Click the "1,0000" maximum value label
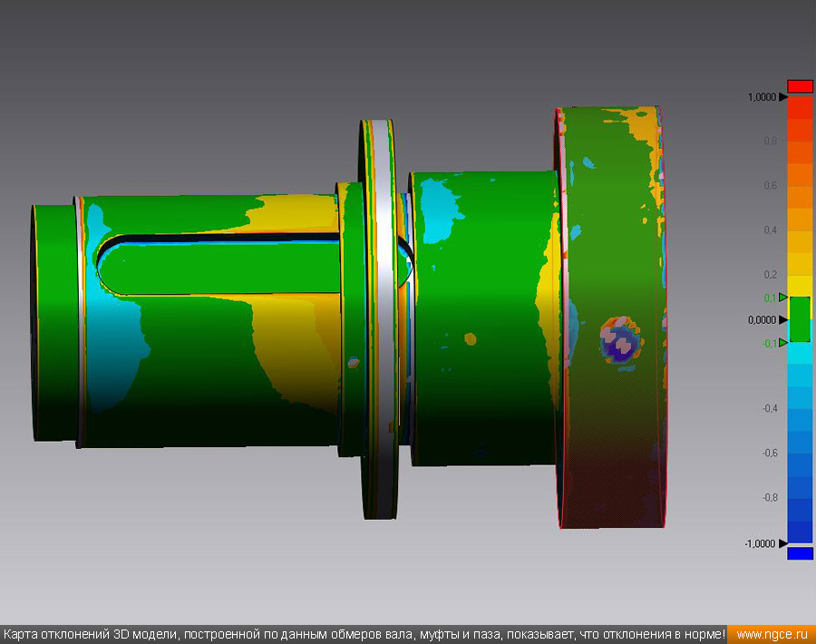Screen dimensions: 816x644 click(x=762, y=97)
